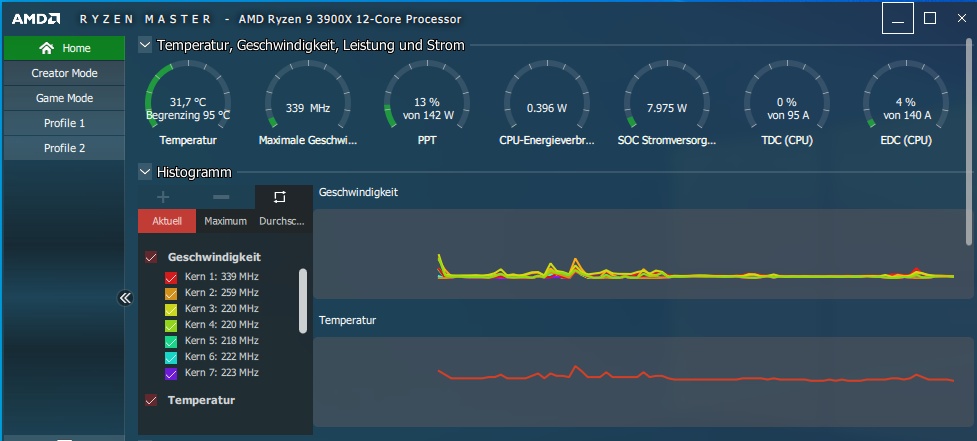Select the Aktuell tab
This screenshot has width=977, height=441.
(x=167, y=221)
